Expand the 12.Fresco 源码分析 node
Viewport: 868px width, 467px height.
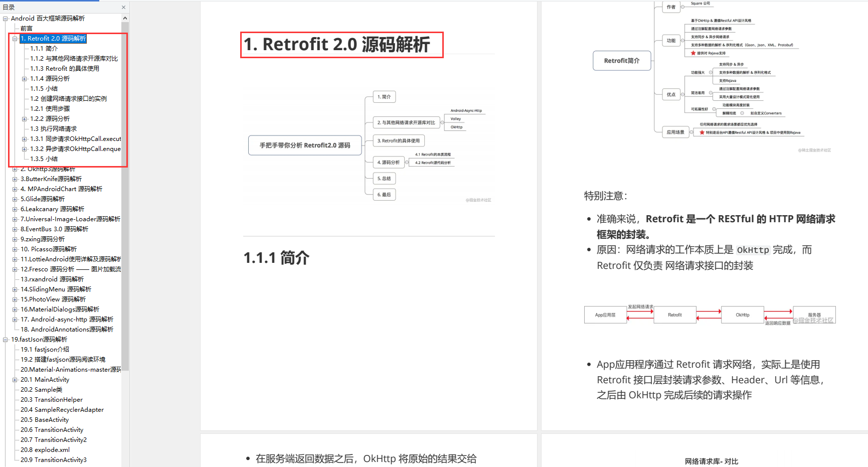tap(15, 269)
